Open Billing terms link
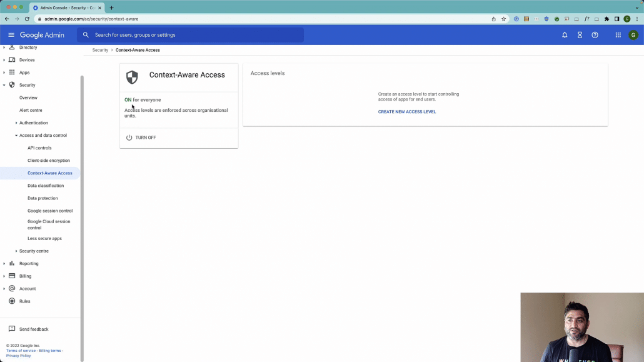 [49, 351]
